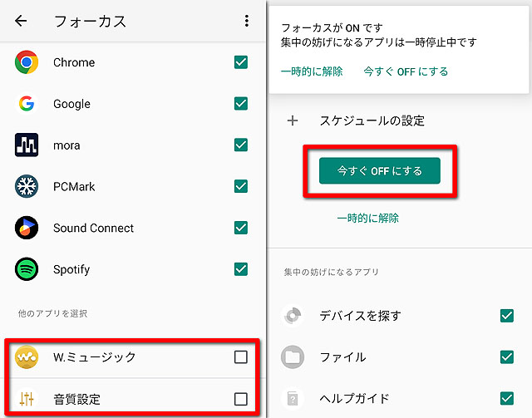Viewport: 532px width, 418px height.
Task: Tap the 音質設定 equalizer icon
Action: [27, 399]
